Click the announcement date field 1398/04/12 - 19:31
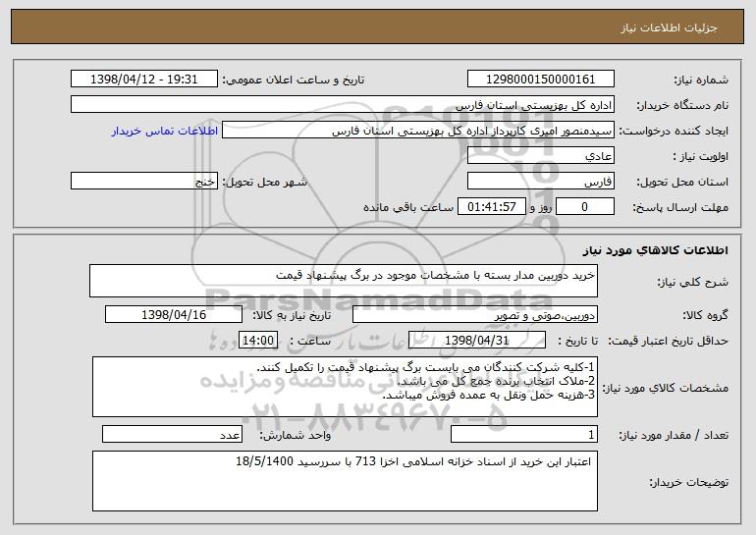The width and height of the screenshot is (756, 535). pyautogui.click(x=144, y=80)
